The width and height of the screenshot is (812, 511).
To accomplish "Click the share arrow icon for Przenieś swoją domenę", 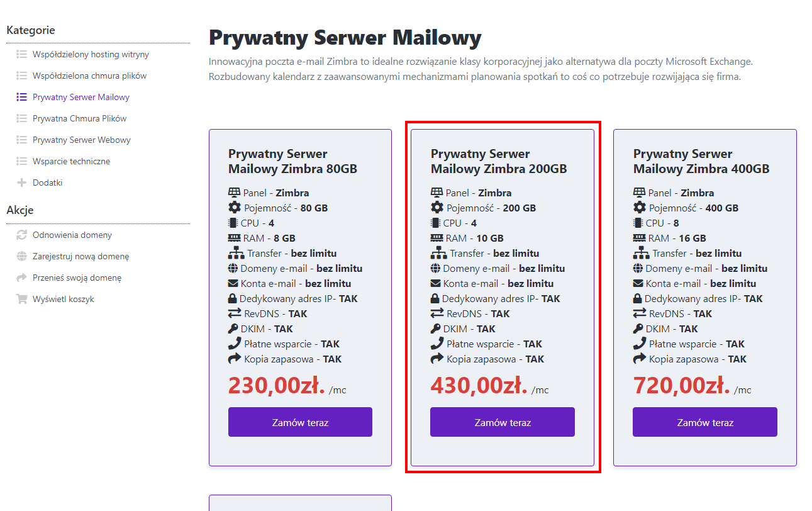I will (x=21, y=278).
